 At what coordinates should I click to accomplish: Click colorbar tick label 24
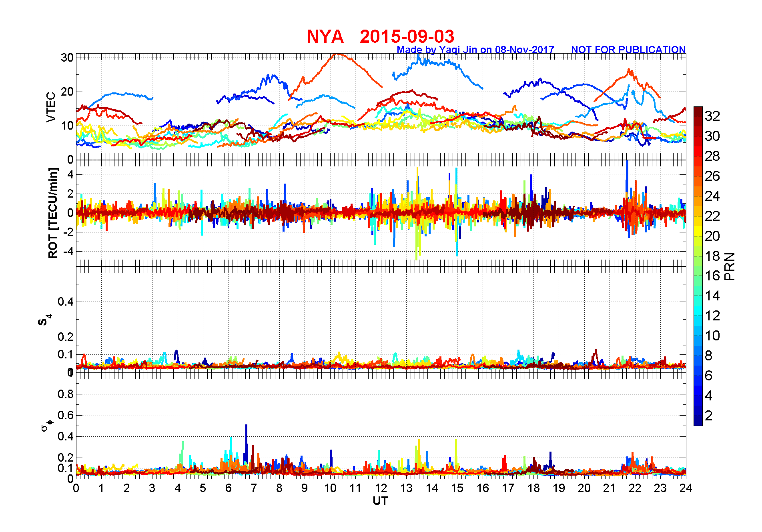712,196
